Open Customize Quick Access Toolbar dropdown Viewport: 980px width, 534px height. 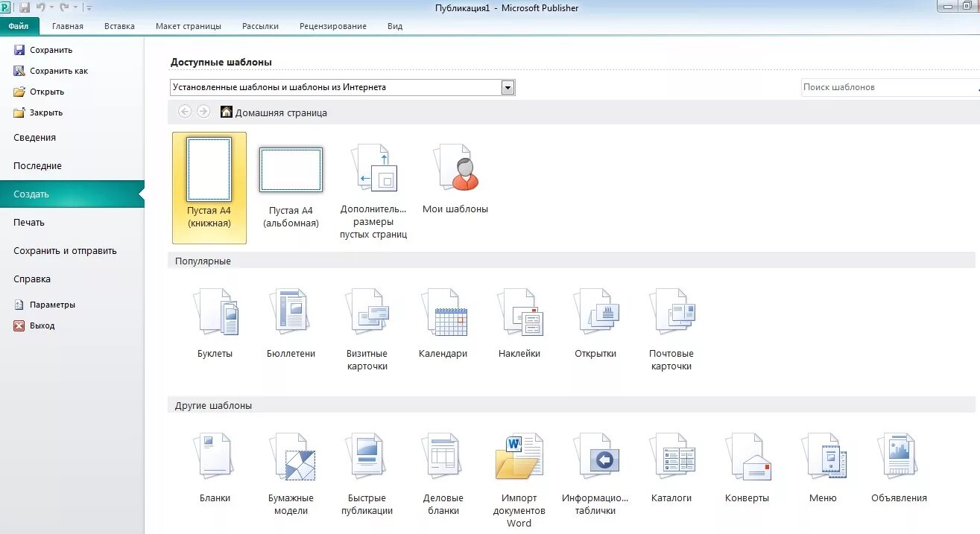89,7
